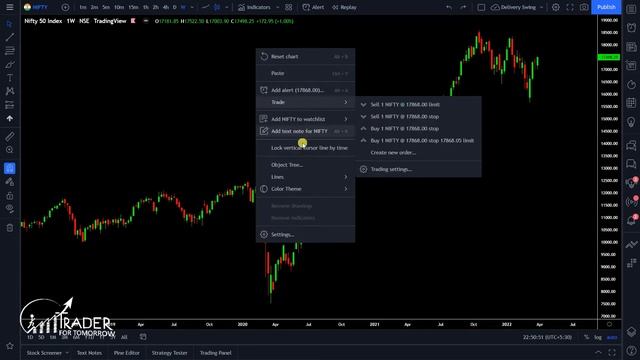Choose Add text note for NIFTY
The width and height of the screenshot is (640, 360).
click(x=305, y=131)
